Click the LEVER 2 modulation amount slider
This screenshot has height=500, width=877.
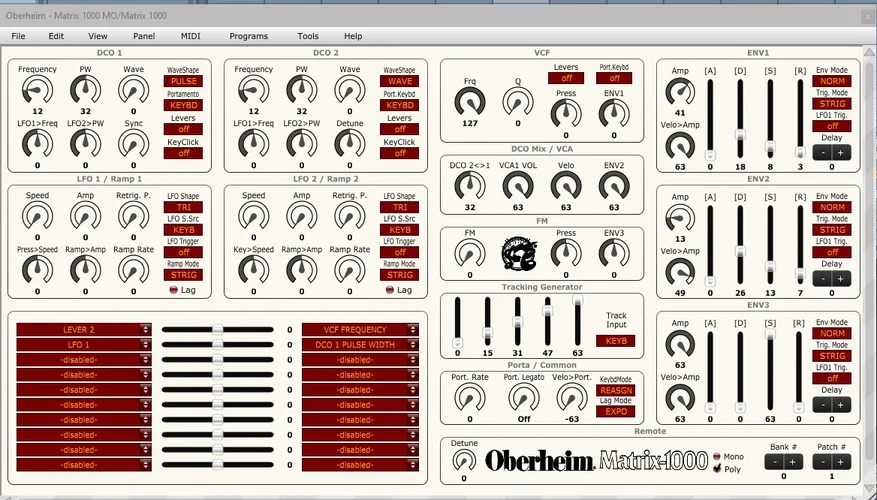tap(217, 329)
